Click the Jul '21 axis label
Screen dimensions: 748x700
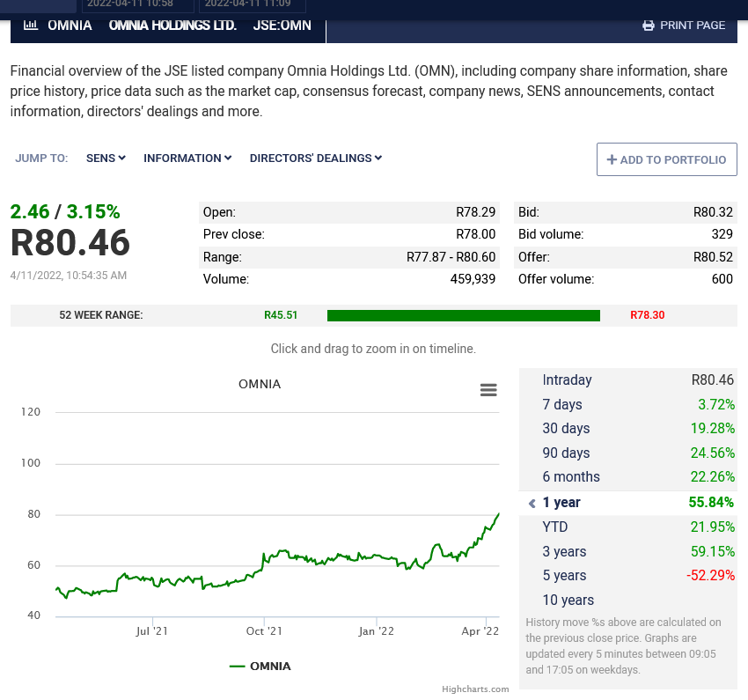tap(151, 631)
